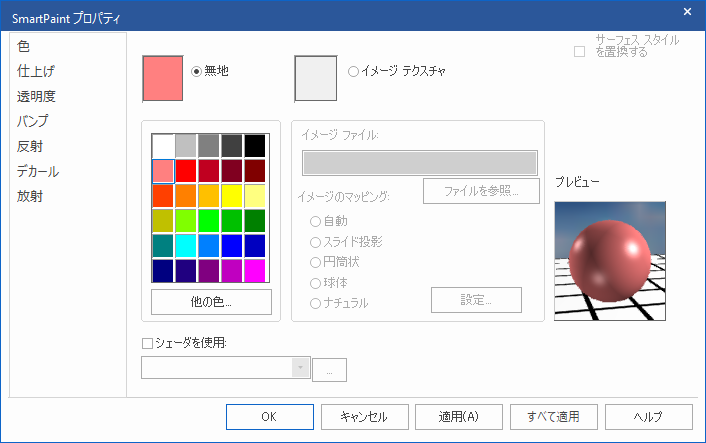Image resolution: width=706 pixels, height=443 pixels.
Task: Open the 仕上げ category
Action: pos(36,71)
